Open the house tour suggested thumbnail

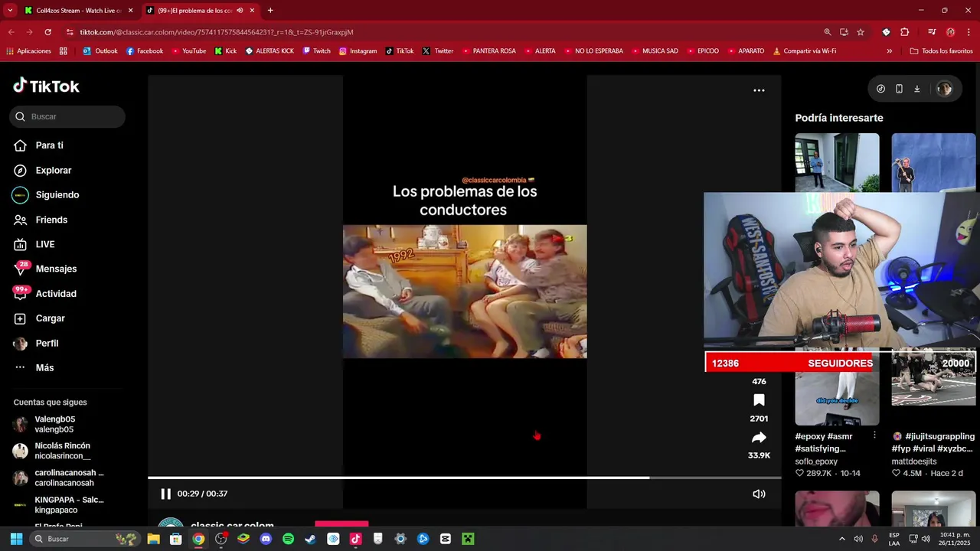(837, 162)
